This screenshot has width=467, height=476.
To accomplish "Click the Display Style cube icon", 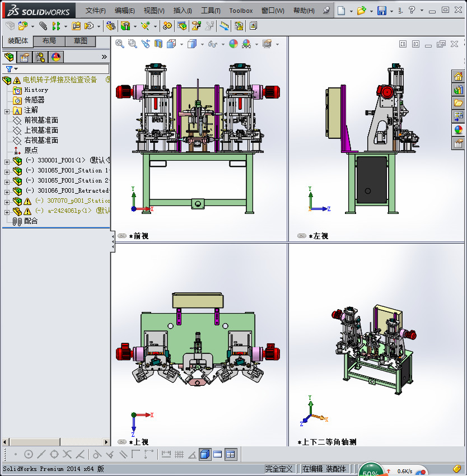I will tap(192, 44).
